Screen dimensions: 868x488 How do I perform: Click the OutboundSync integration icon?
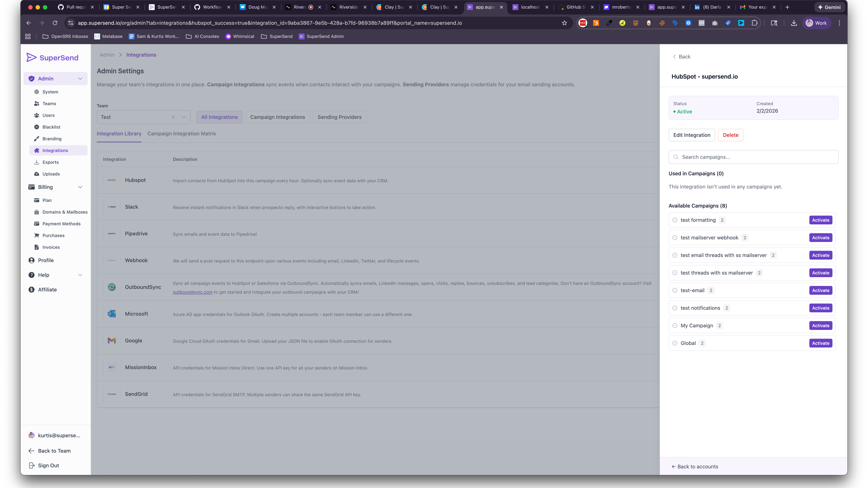coord(112,287)
